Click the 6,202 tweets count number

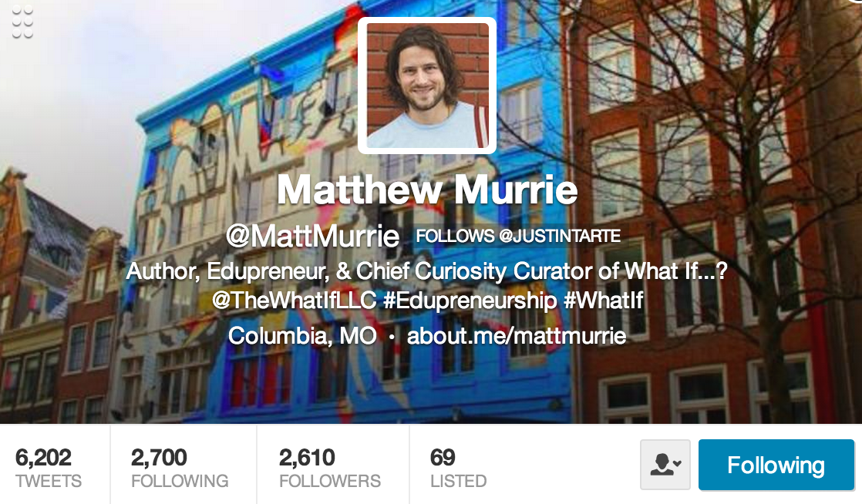coord(43,457)
